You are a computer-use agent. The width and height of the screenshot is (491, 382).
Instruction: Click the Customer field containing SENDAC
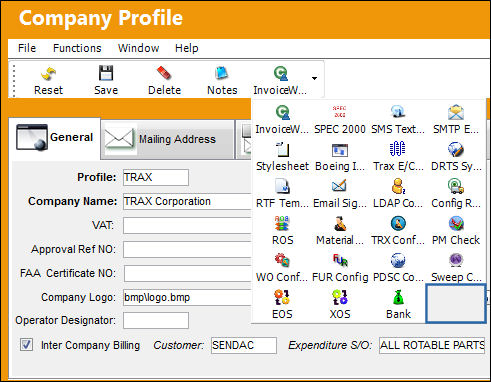click(244, 345)
